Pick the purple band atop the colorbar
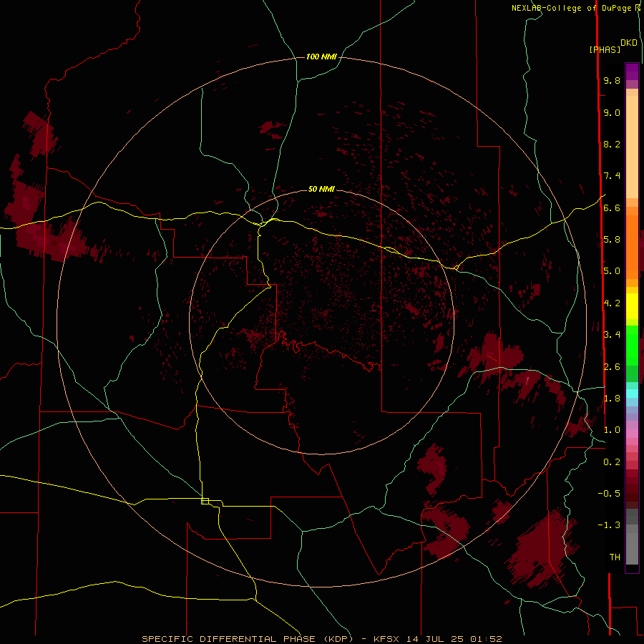 coord(632,72)
